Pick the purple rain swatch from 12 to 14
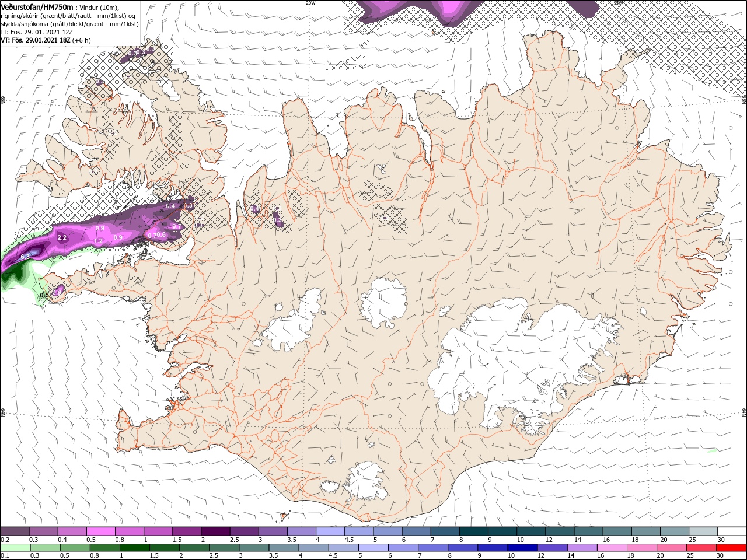The height and width of the screenshot is (560, 747). [553, 548]
